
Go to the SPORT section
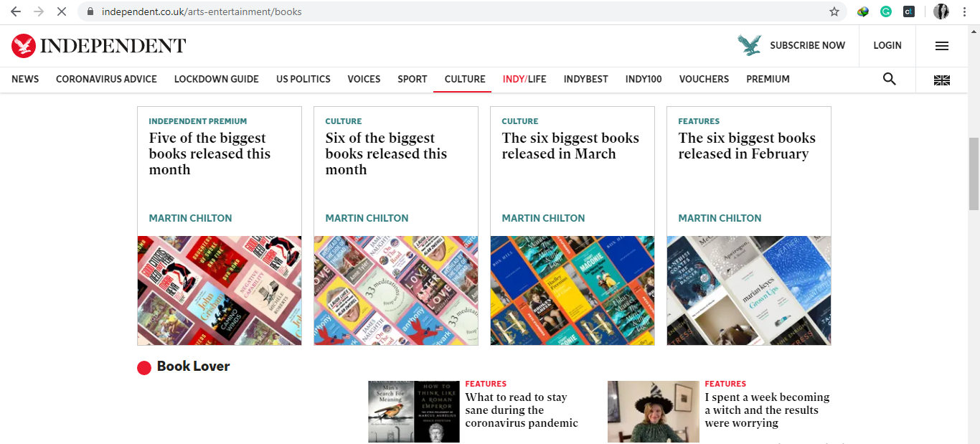click(413, 79)
